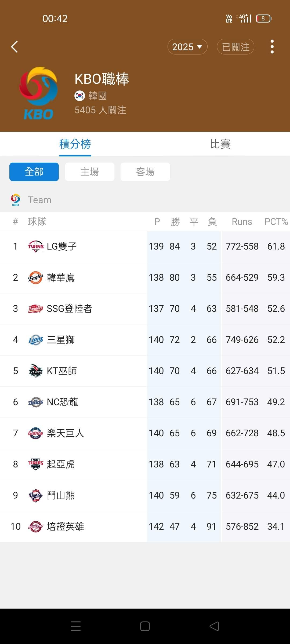This screenshot has height=644, width=290.
Task: Switch to the 比賽 tab
Action: [x=220, y=144]
